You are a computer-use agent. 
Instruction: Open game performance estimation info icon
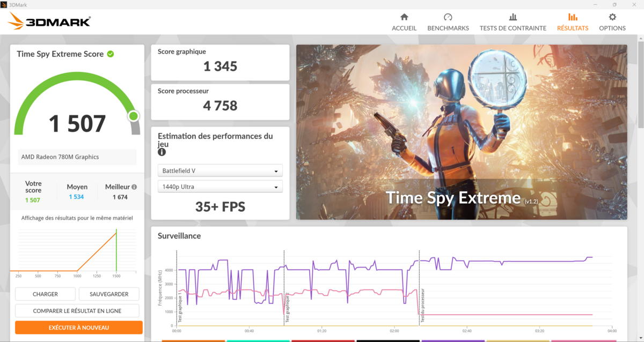(162, 152)
